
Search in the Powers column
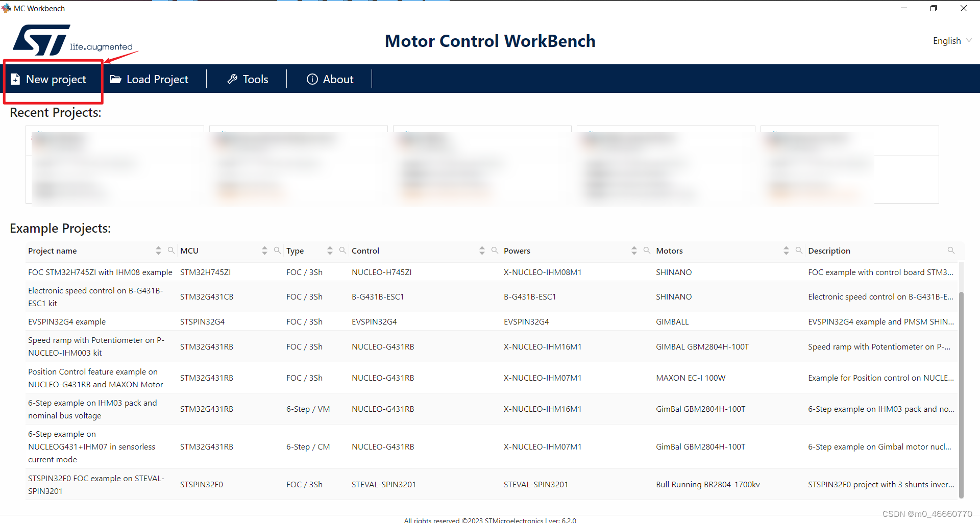pos(647,251)
